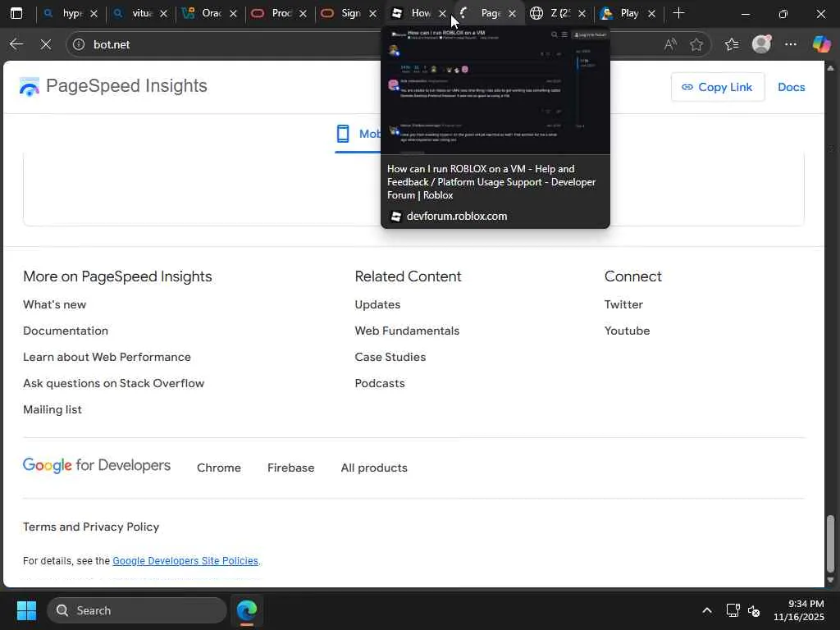This screenshot has height=630, width=840.
Task: Close the 'vitua' search tab
Action: click(x=163, y=13)
